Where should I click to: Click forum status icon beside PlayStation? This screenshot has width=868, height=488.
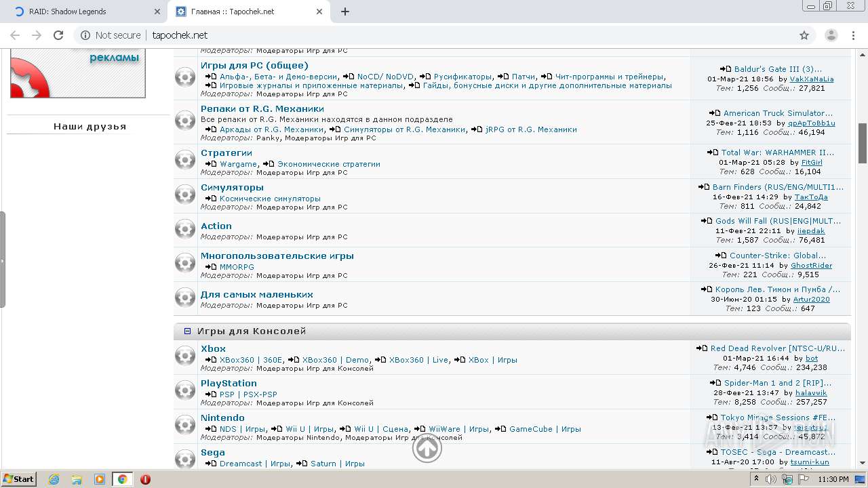(185, 390)
